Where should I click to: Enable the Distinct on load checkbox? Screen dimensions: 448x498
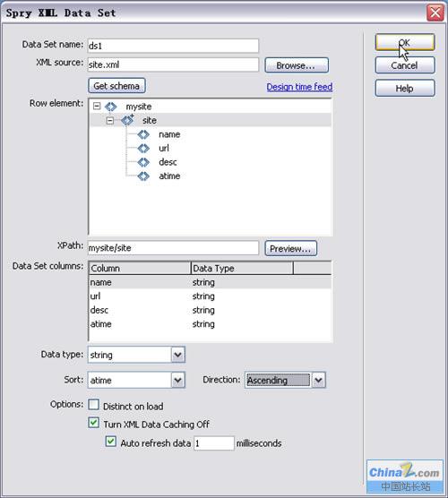coord(94,405)
